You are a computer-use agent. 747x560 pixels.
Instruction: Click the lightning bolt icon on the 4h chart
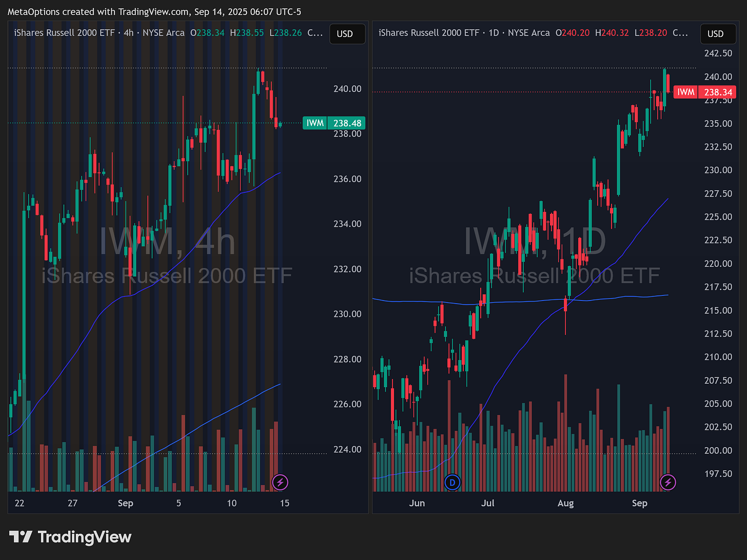280,482
